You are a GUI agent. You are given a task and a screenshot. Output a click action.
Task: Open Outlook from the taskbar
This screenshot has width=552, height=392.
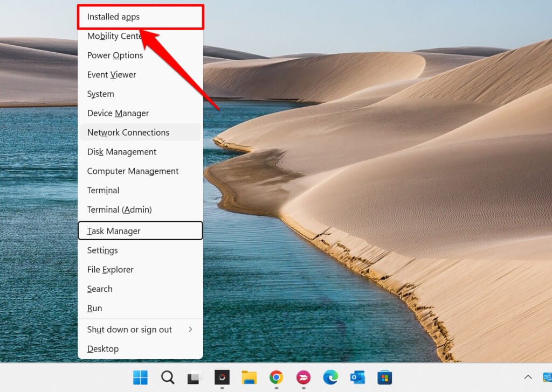coord(358,377)
